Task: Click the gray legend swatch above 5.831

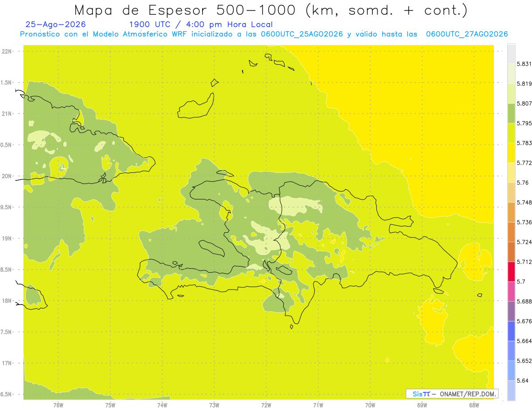Action: [x=511, y=54]
